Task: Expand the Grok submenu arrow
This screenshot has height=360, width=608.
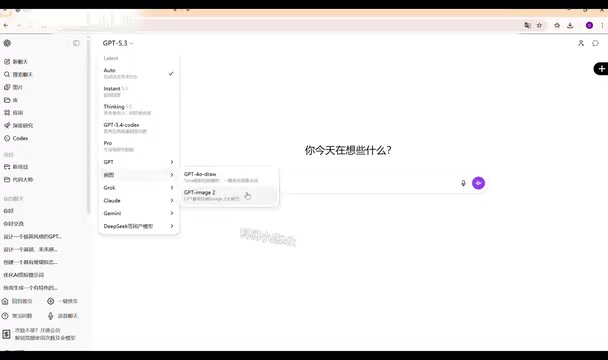Action: coord(172,188)
